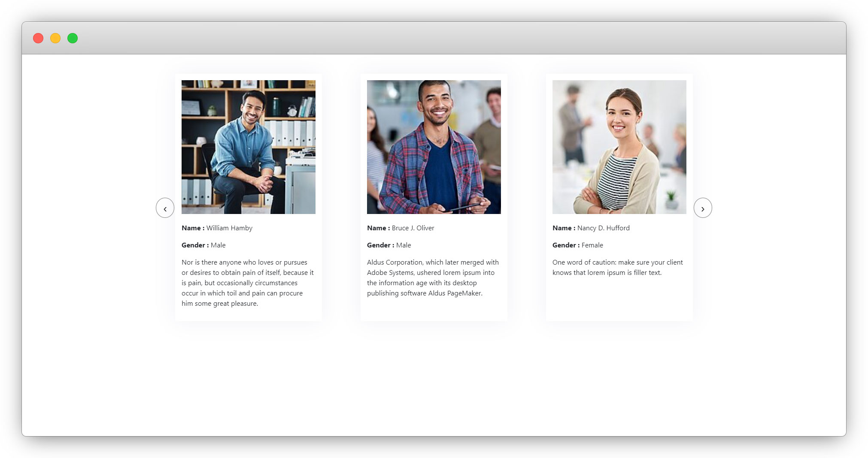This screenshot has height=458, width=868.
Task: Click Nancy D. Hufford's profile photo
Action: coord(619,147)
